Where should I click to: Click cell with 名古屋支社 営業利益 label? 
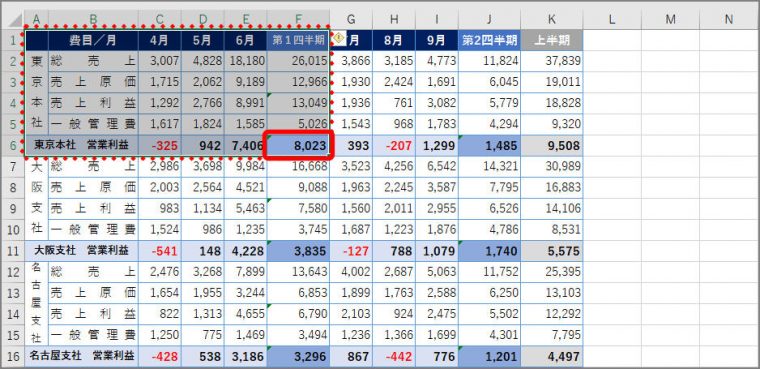81,356
